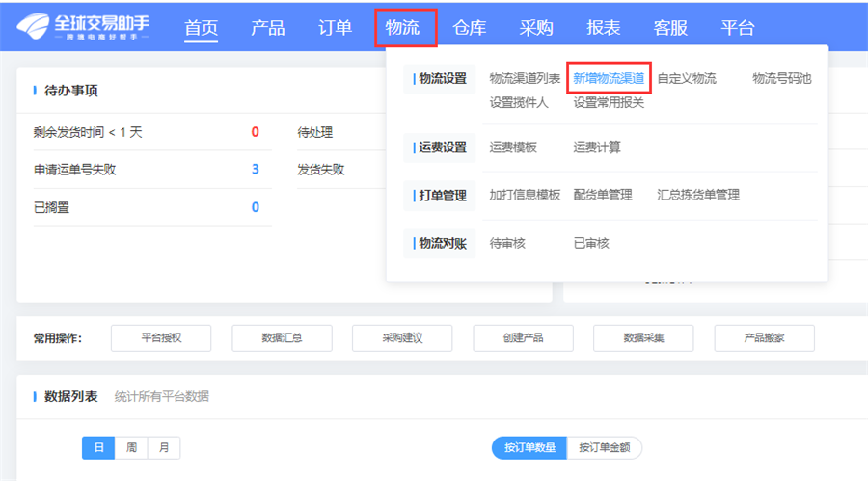Click the count 0 for 已搁置
Viewport: 868px width, 481px height.
[256, 207]
